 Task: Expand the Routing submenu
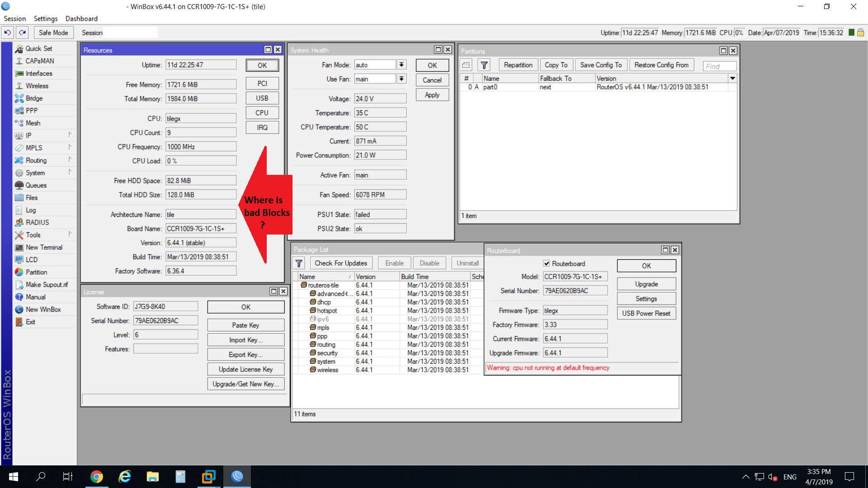point(70,160)
